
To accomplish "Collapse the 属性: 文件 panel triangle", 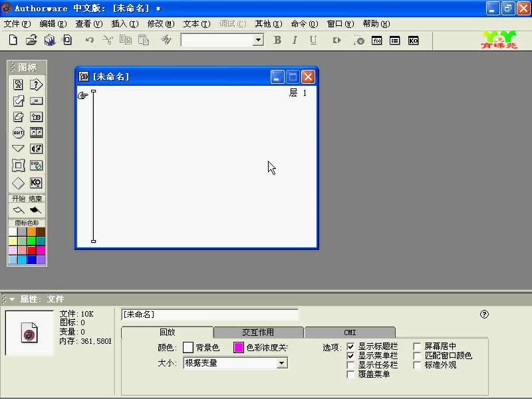I will point(12,299).
